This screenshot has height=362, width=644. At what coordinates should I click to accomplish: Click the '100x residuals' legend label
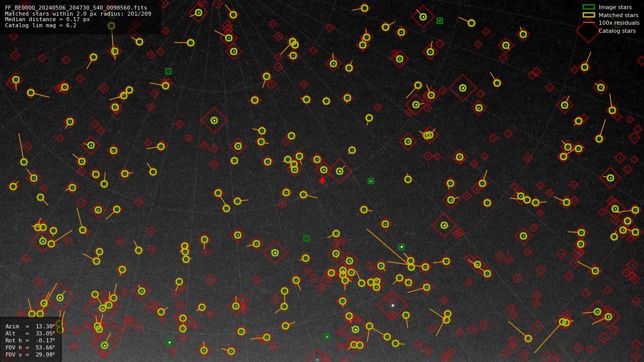pyautogui.click(x=619, y=23)
